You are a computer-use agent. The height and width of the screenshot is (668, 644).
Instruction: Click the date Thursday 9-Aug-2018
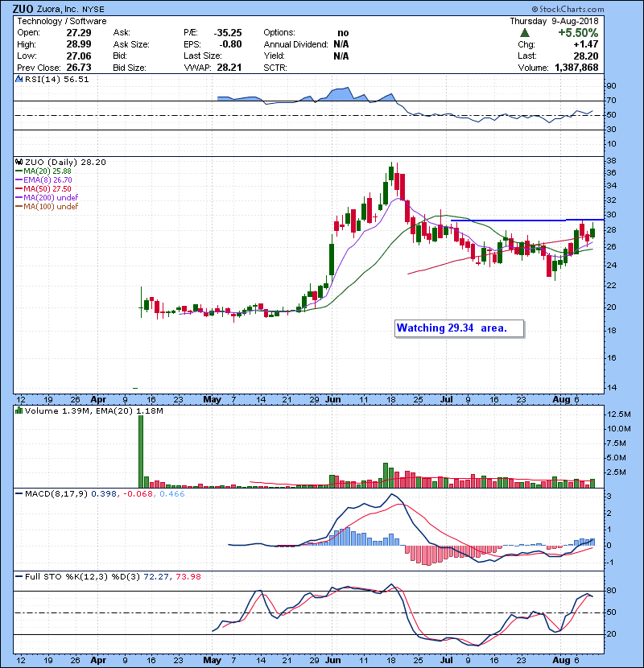point(554,21)
